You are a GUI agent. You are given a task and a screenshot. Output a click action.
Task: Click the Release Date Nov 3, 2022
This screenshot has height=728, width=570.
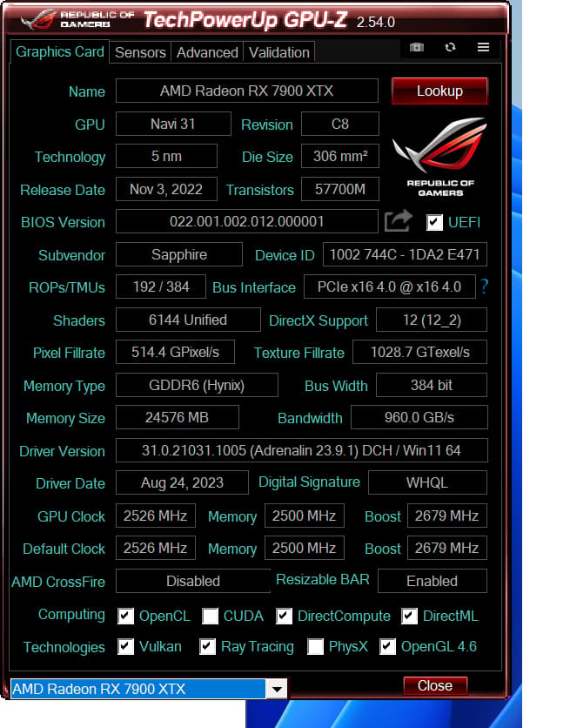(166, 189)
